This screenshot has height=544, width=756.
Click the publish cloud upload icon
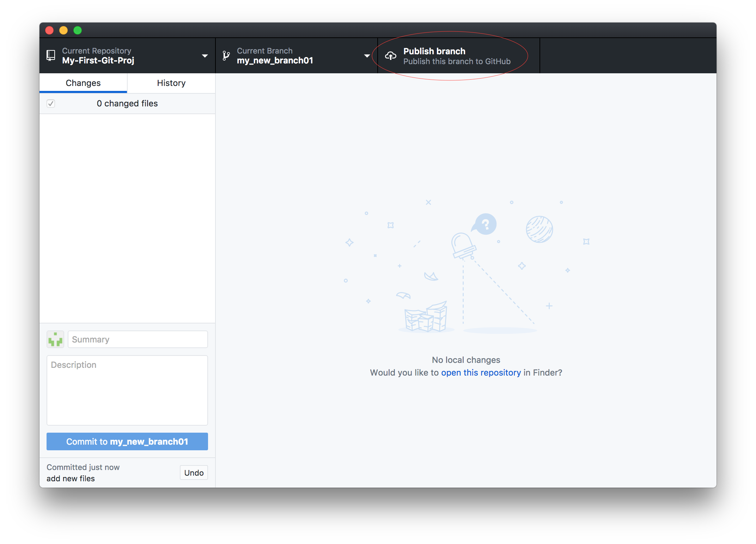coord(390,56)
